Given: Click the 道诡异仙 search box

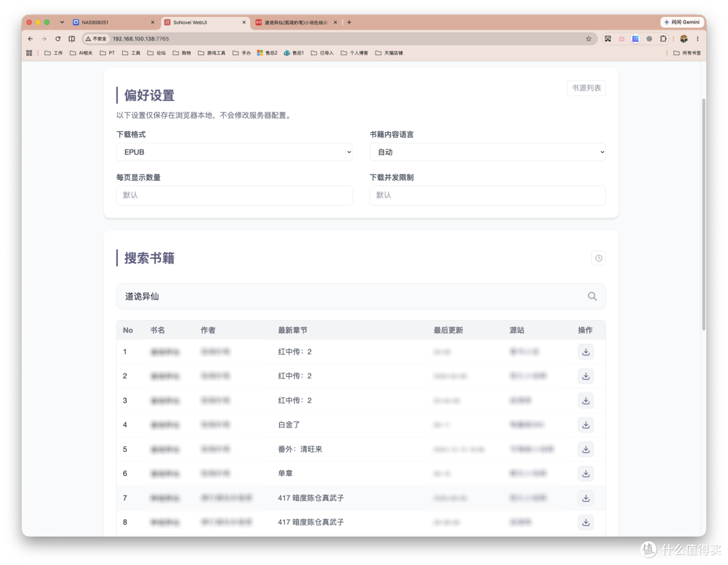Looking at the screenshot, I should [x=361, y=296].
